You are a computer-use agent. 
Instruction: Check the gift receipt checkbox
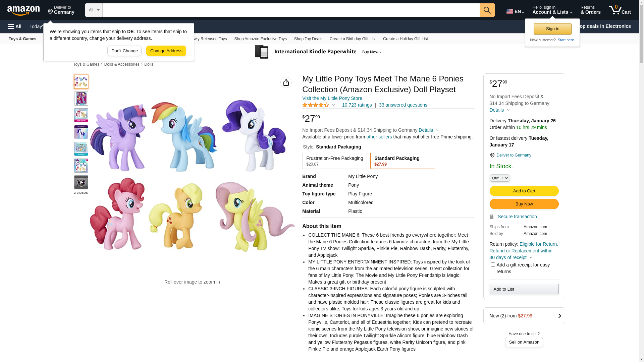[x=493, y=265]
